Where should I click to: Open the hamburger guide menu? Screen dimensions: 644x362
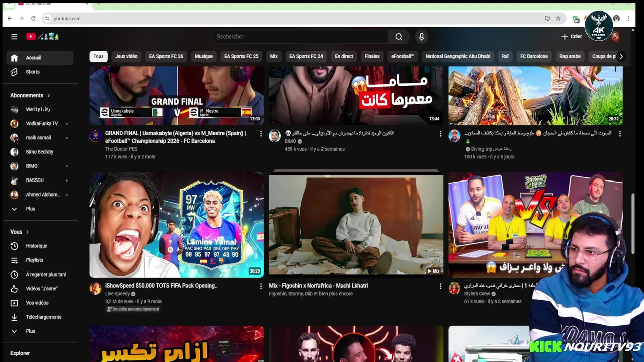pyautogui.click(x=14, y=36)
